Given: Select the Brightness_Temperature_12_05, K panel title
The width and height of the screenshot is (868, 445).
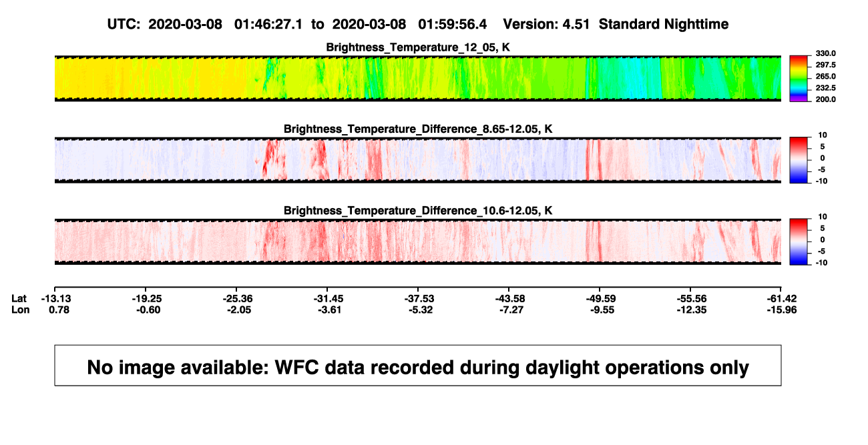Looking at the screenshot, I should click(x=418, y=47).
